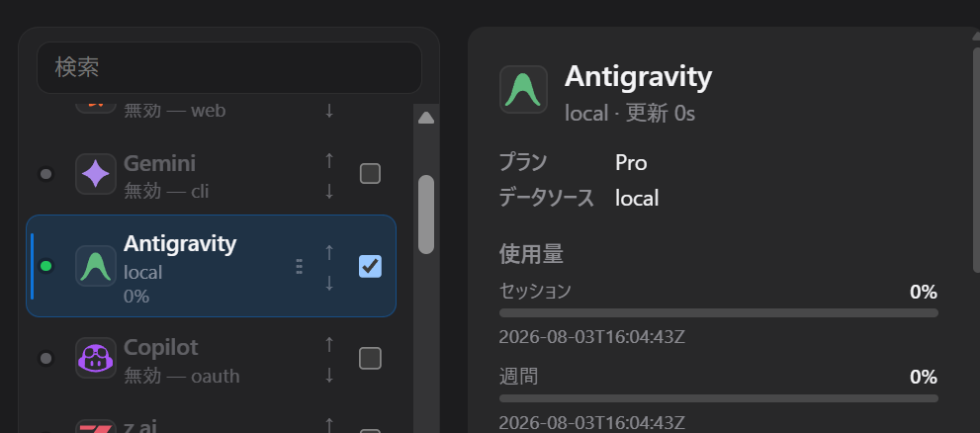Move Copilot down with the down arrow
The image size is (980, 433).
329,375
